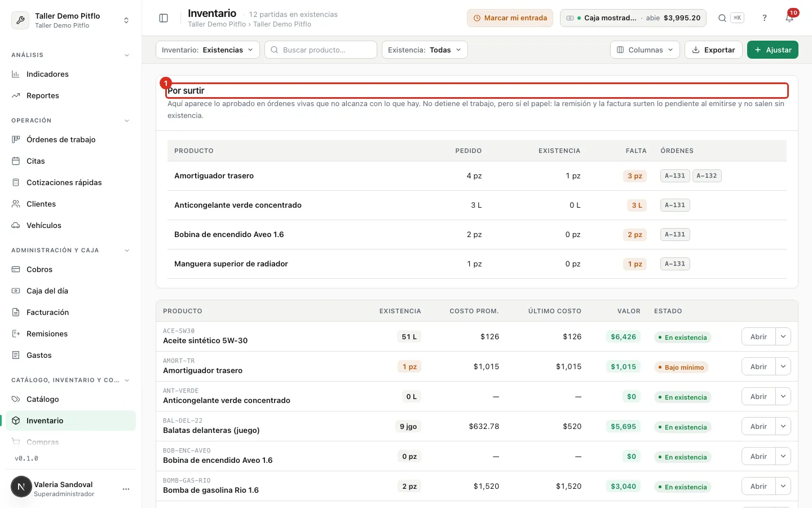Click the Cobros card icon

coord(16,269)
